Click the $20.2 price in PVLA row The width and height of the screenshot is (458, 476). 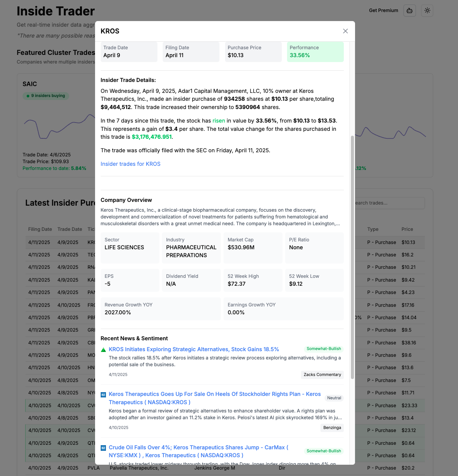[x=408, y=468]
